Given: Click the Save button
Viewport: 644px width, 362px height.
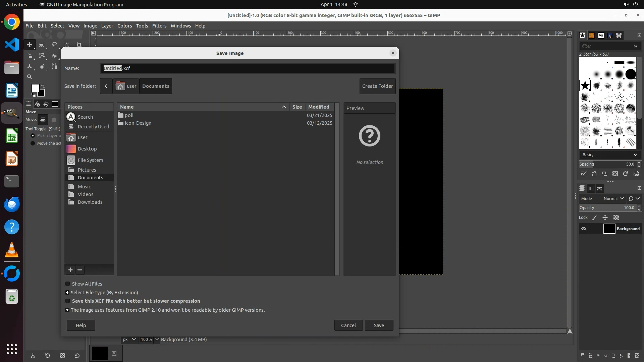Looking at the screenshot, I should (379, 325).
